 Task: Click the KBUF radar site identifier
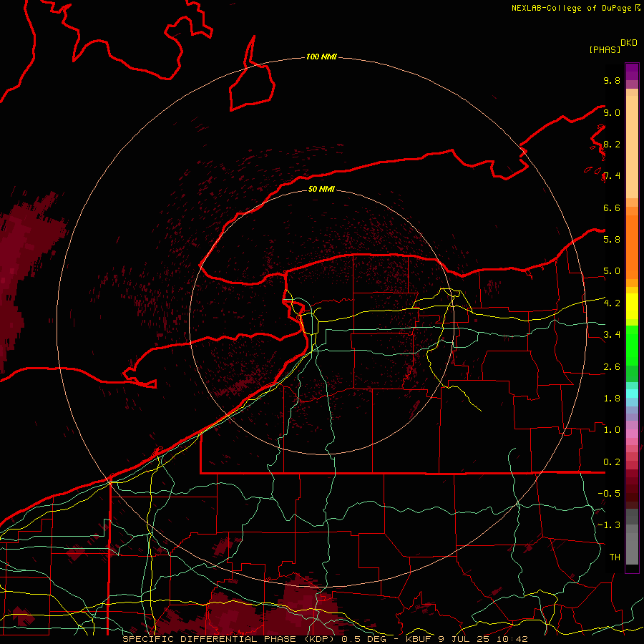coord(420,639)
